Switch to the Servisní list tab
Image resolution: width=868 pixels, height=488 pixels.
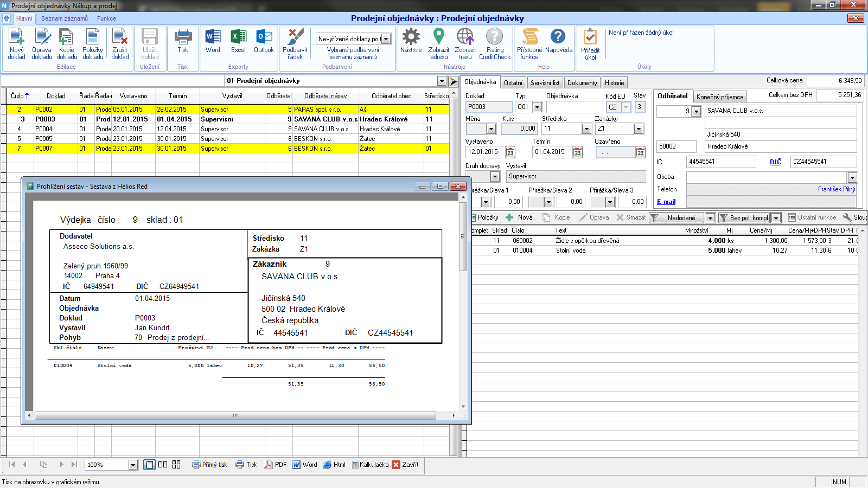[545, 83]
